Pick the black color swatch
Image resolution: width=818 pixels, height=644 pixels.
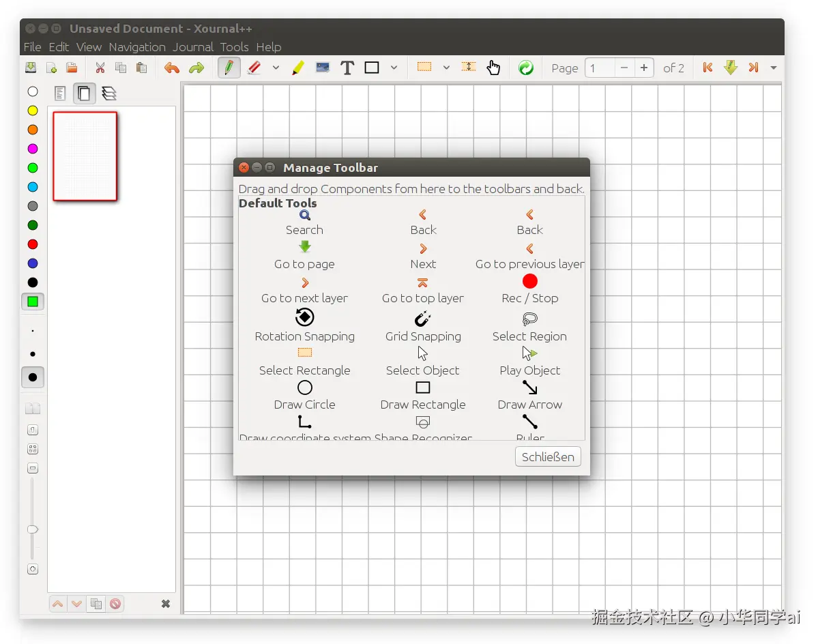(33, 282)
